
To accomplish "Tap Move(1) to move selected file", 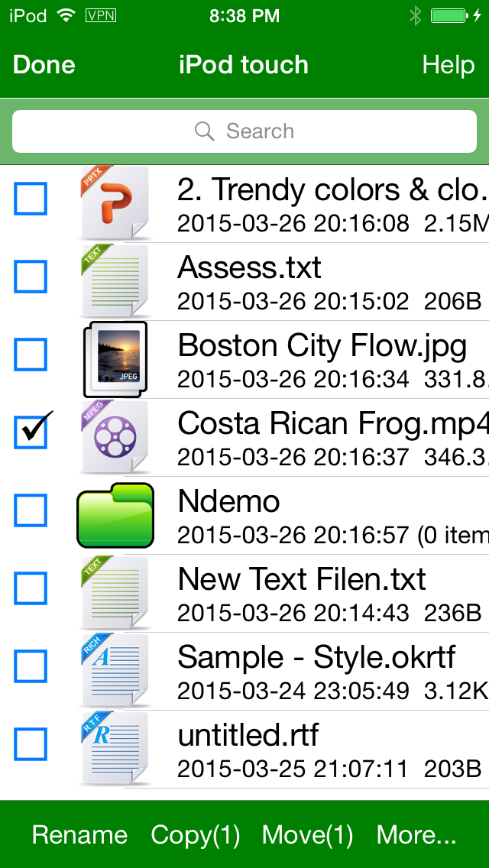I will tap(307, 835).
